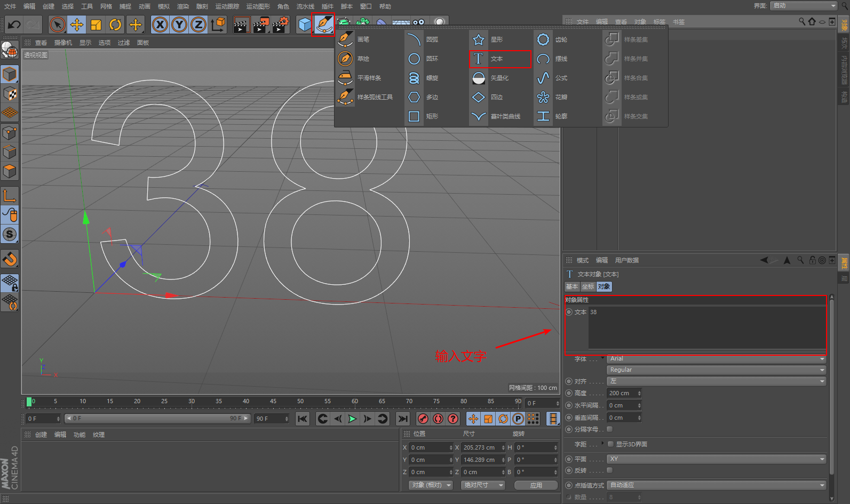This screenshot has width=850, height=504.
Task: Click the coordinate system icon
Action: point(218,25)
